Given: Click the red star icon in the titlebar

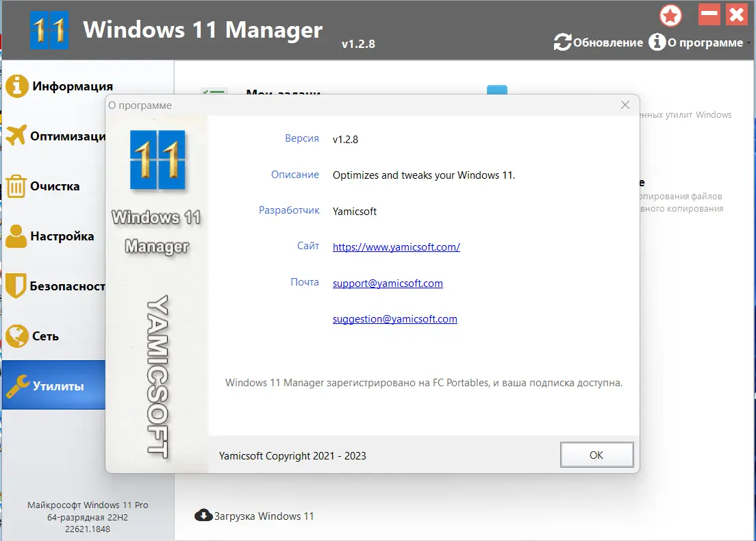Looking at the screenshot, I should pos(670,15).
